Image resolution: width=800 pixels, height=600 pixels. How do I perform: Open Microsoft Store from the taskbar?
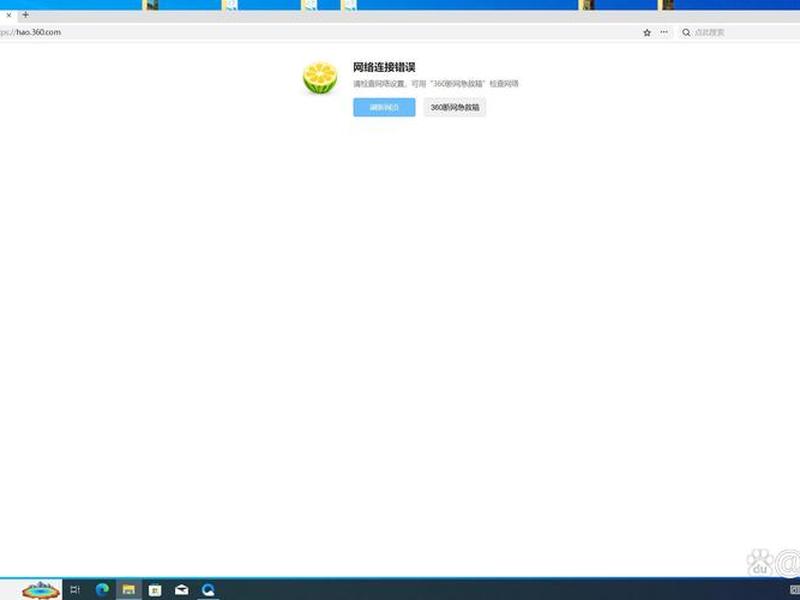tap(155, 590)
